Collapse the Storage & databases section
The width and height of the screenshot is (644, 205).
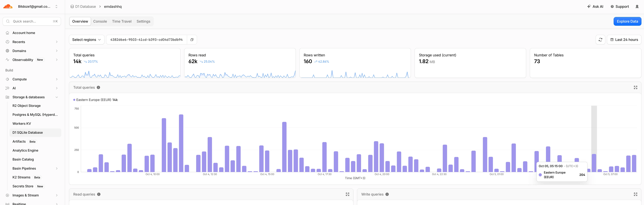[57, 97]
